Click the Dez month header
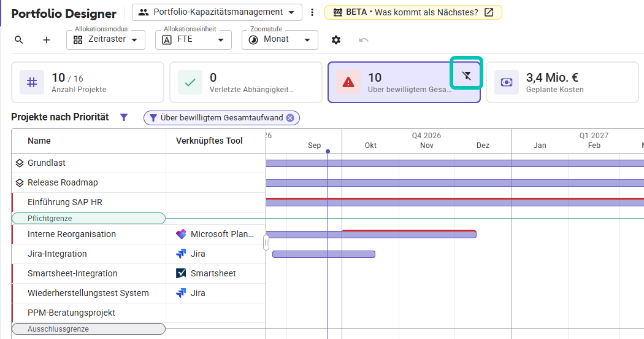644x339 pixels. tap(483, 145)
